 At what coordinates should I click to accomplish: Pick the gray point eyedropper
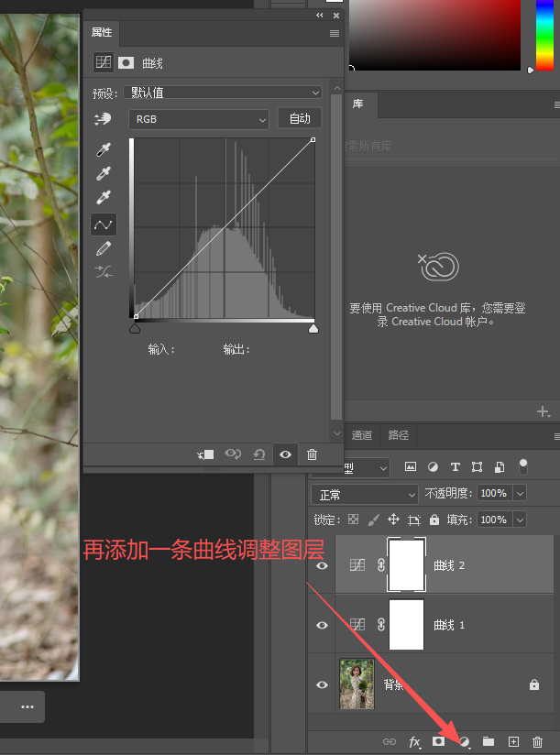tap(104, 173)
